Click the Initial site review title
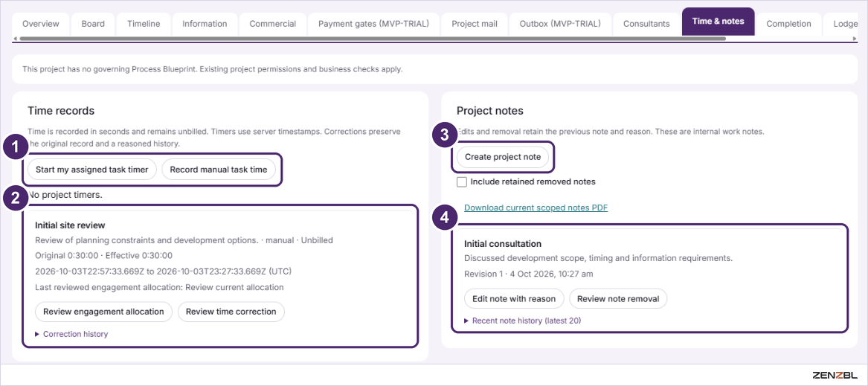This screenshot has width=868, height=386. coord(70,225)
